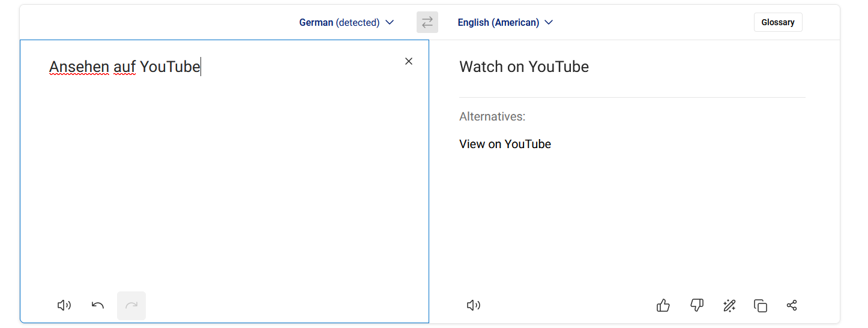Open German (detected) source language dropdown

346,22
